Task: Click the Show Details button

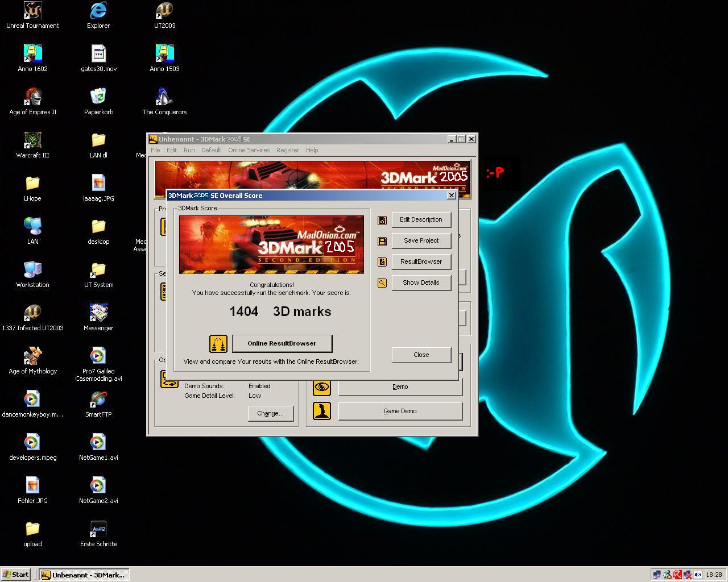Action: click(421, 282)
